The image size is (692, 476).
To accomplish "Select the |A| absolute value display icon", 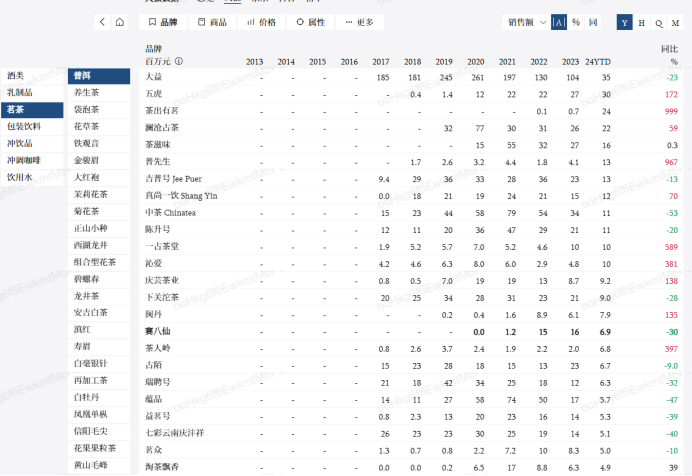I will pos(558,22).
